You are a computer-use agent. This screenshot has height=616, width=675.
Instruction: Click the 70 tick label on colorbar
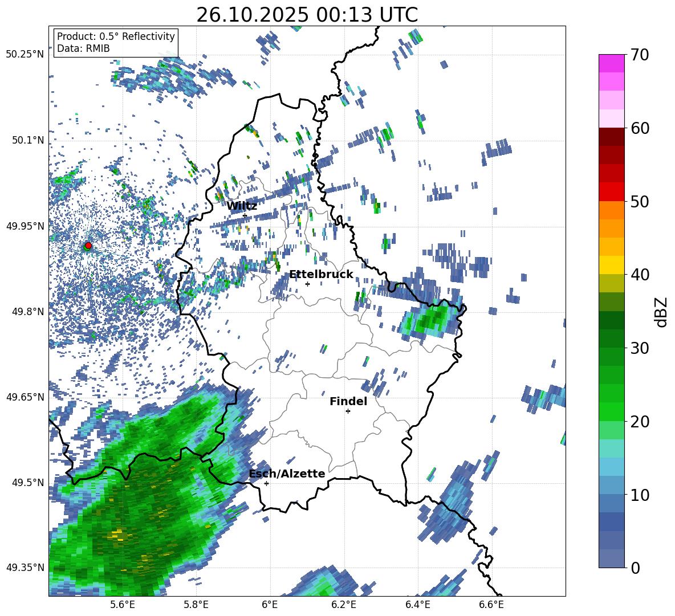(640, 55)
